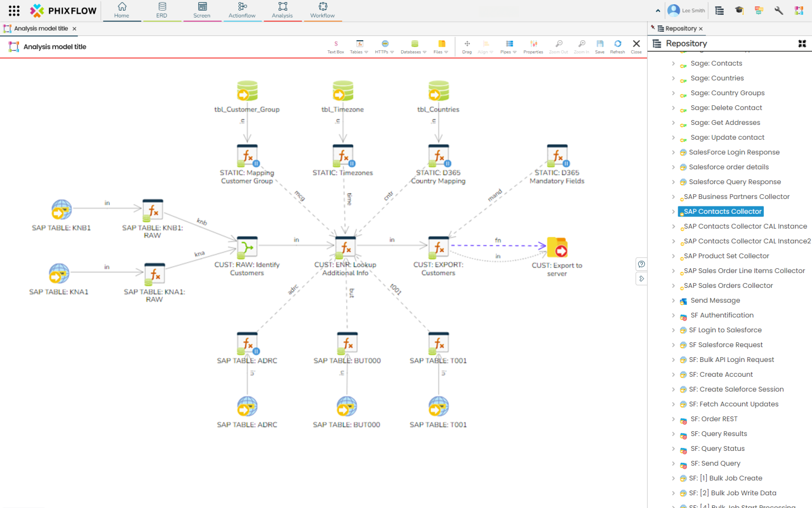Refresh the analysis model view
Screen dimensions: 812x508
tap(617, 47)
